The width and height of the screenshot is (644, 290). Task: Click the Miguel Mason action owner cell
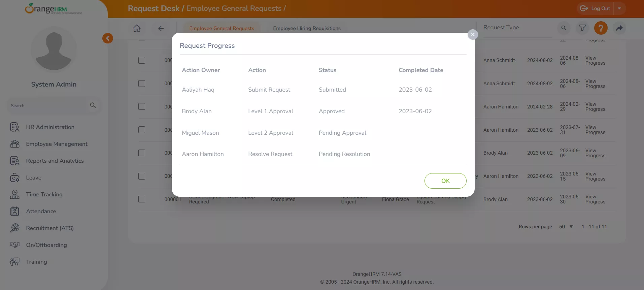(200, 133)
